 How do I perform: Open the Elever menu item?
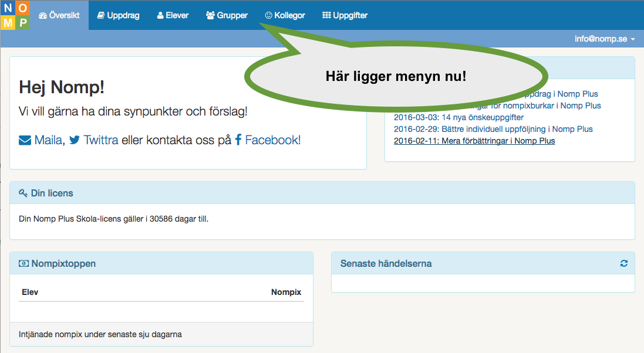pyautogui.click(x=173, y=15)
